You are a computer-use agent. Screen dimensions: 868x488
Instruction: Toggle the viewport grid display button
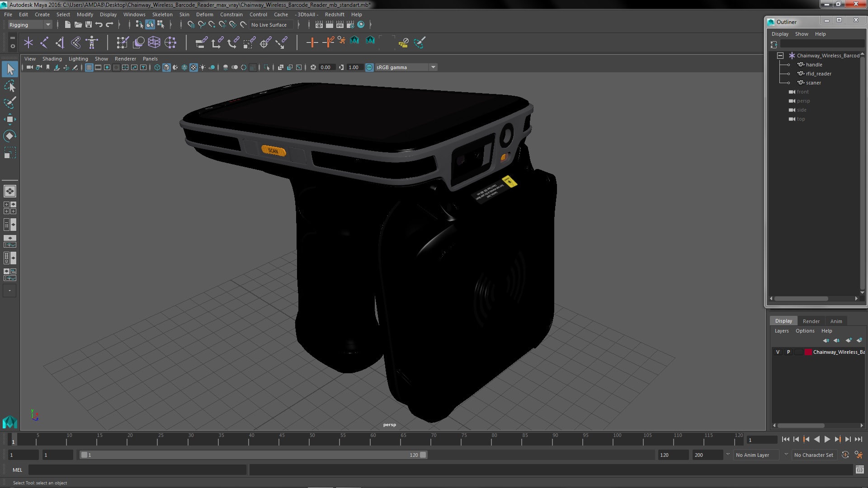(89, 67)
